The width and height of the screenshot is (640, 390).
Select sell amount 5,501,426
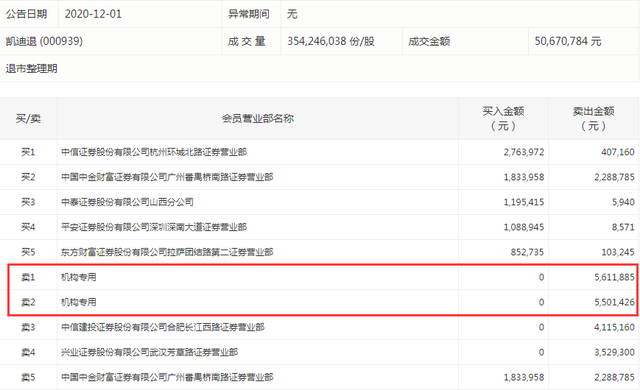pos(614,302)
